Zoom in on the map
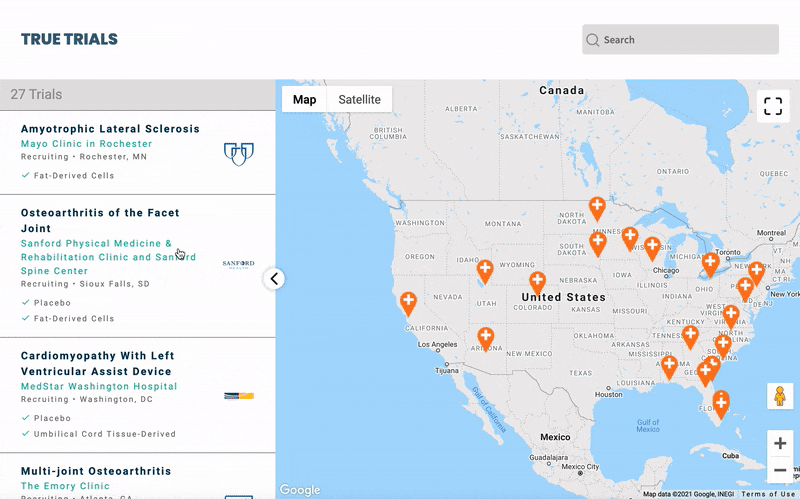Image resolution: width=800 pixels, height=499 pixels. click(x=780, y=443)
